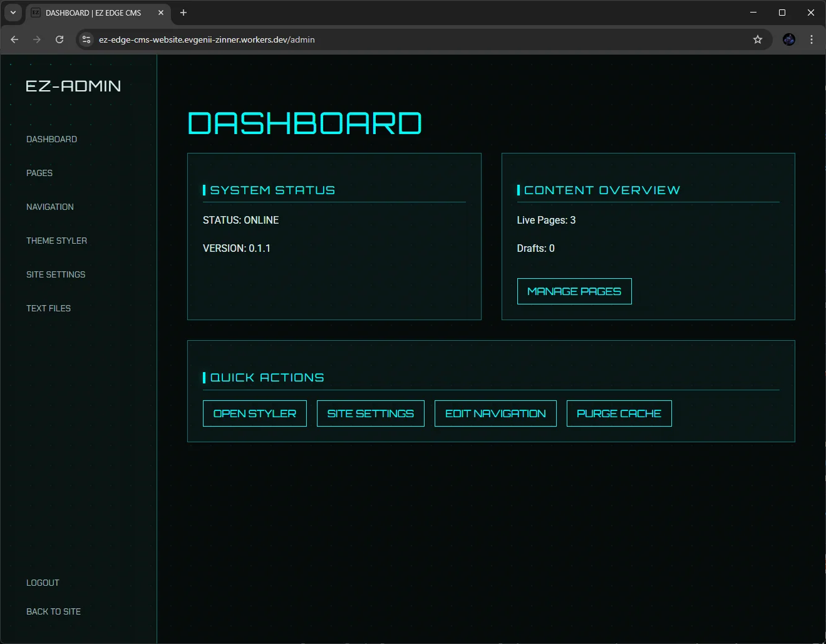Click the Drafts: 0 text
Viewport: 826px width, 644px height.
pos(535,248)
